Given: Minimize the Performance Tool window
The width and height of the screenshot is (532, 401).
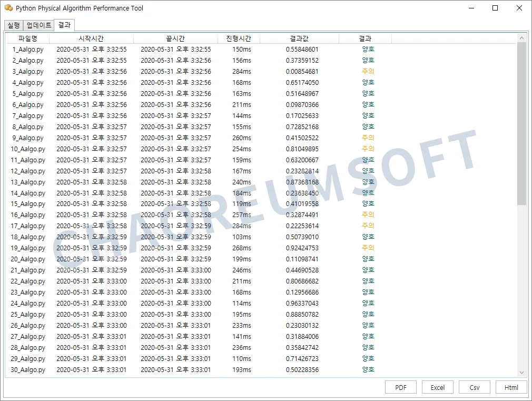Looking at the screenshot, I should coord(471,8).
